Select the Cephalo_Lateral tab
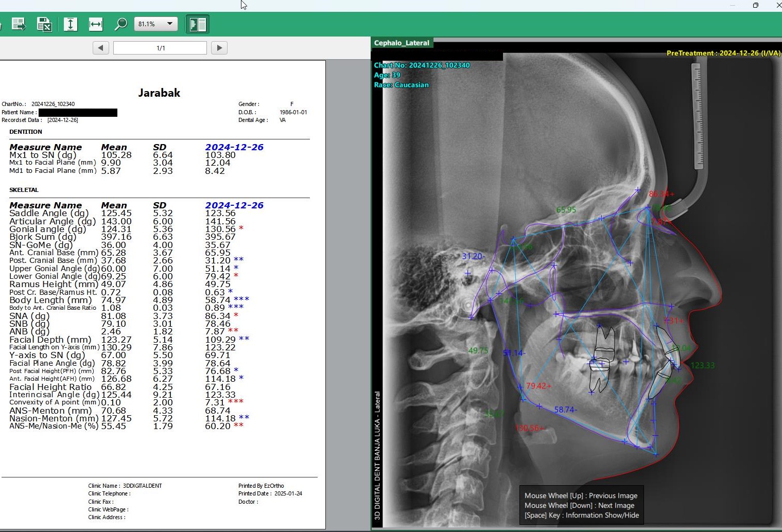Image resolution: width=782 pixels, height=532 pixels. pyautogui.click(x=402, y=43)
